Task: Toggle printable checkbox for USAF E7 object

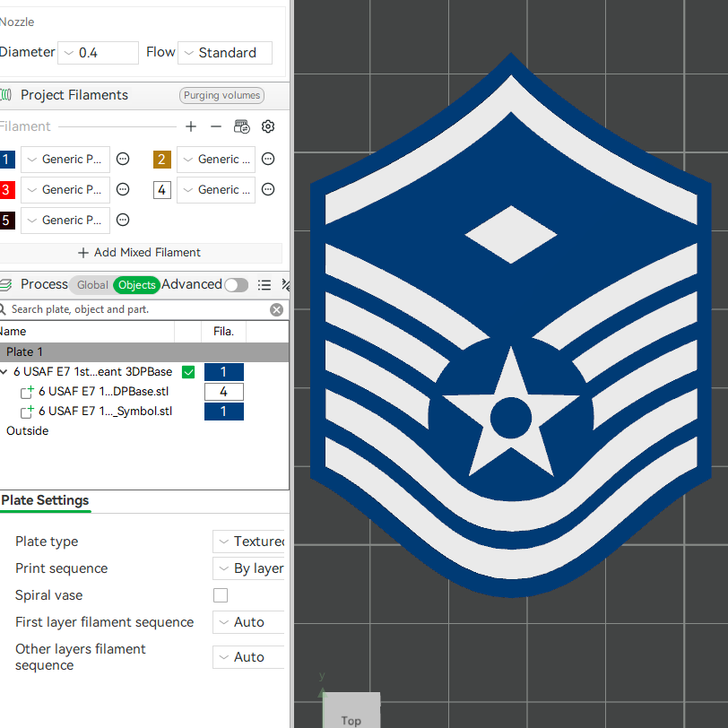Action: (188, 372)
